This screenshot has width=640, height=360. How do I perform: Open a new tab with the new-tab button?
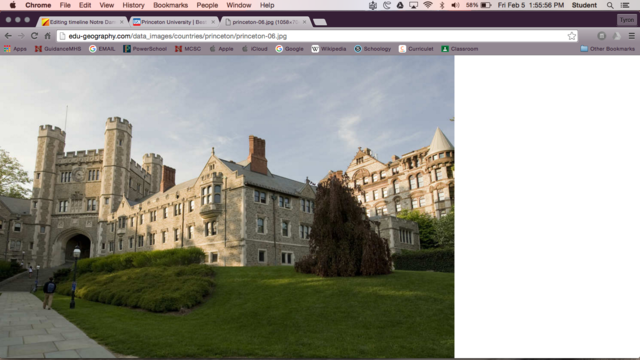(x=320, y=22)
